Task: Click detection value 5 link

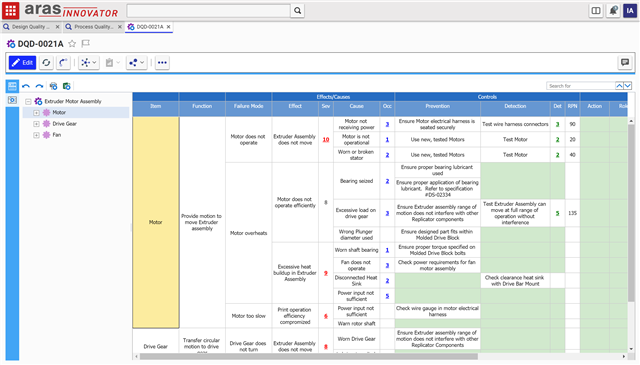Action: (x=557, y=213)
